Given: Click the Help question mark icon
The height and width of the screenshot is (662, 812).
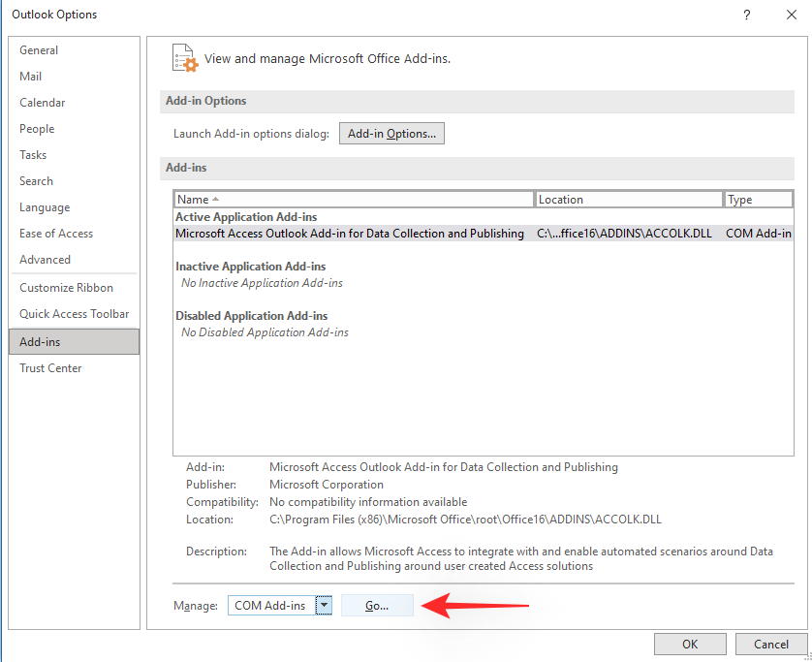Looking at the screenshot, I should (x=746, y=15).
